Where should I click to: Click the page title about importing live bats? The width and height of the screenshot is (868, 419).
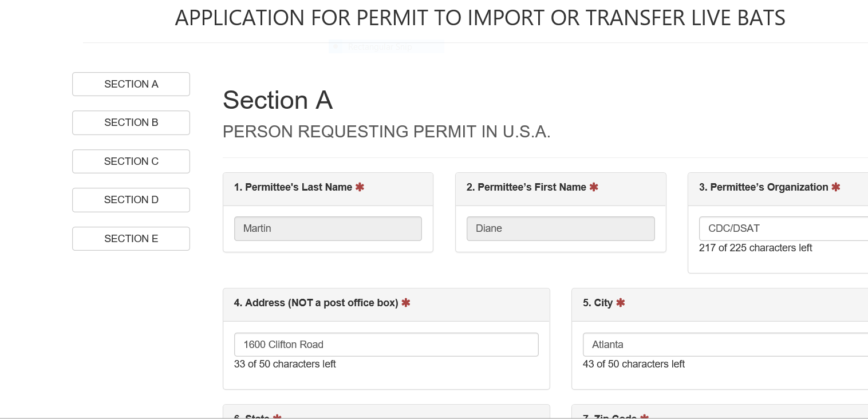[480, 18]
